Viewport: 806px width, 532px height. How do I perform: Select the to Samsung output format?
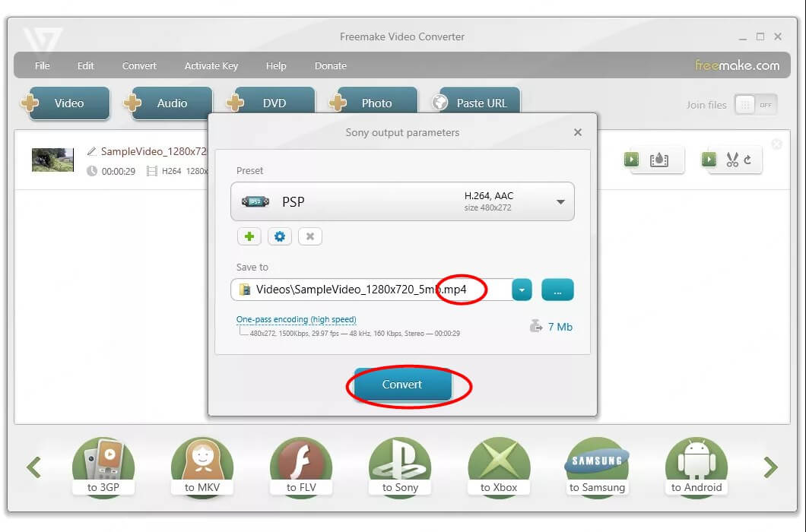pos(597,466)
